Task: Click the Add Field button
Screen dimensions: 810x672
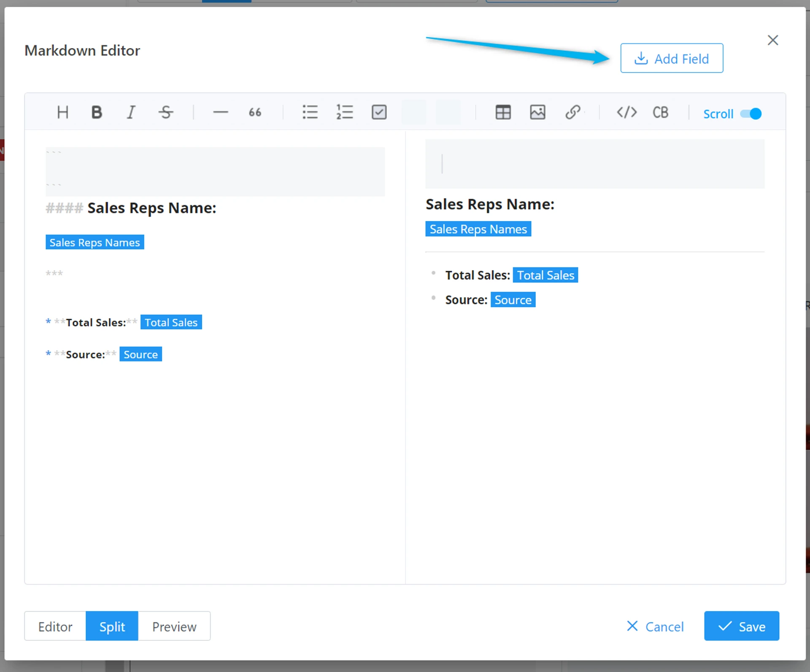Action: tap(672, 58)
